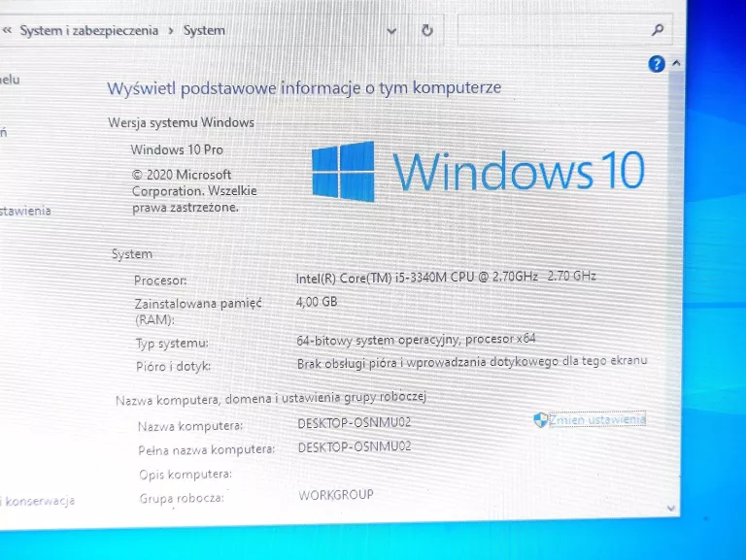Viewport: 746px width, 560px height.
Task: Click the Opis komputera: label
Action: tap(186, 474)
